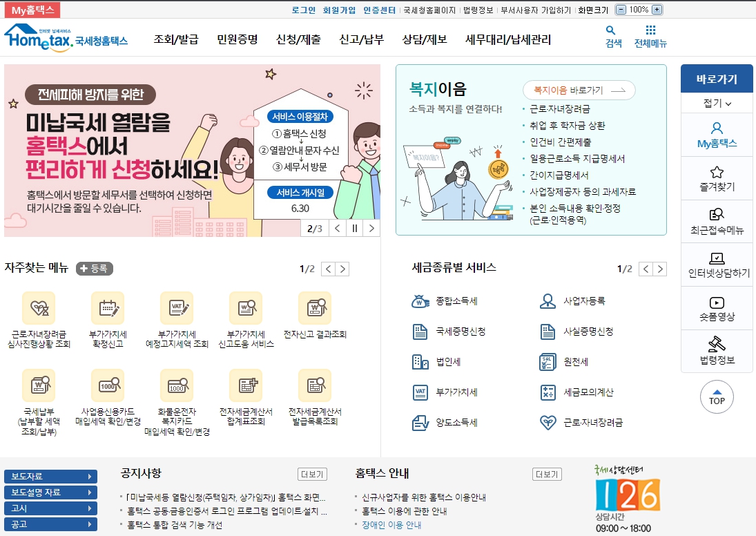Click 더보기 next to 공지사항

[313, 475]
